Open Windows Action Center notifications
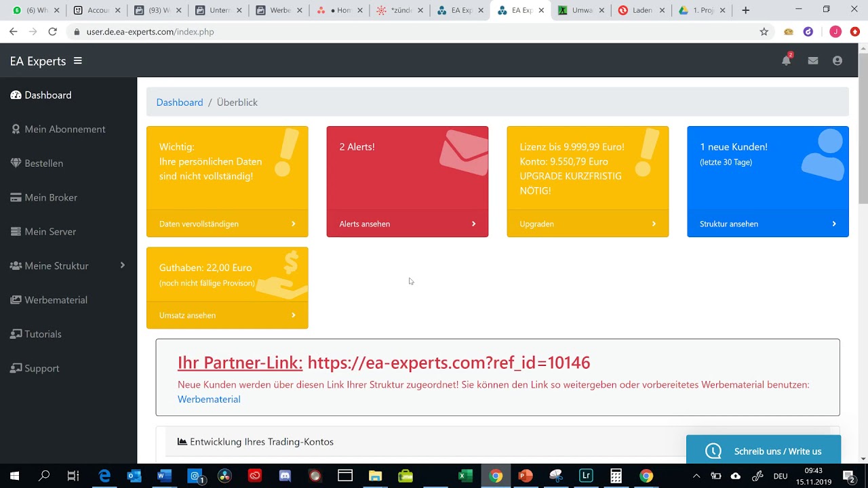 (848, 476)
